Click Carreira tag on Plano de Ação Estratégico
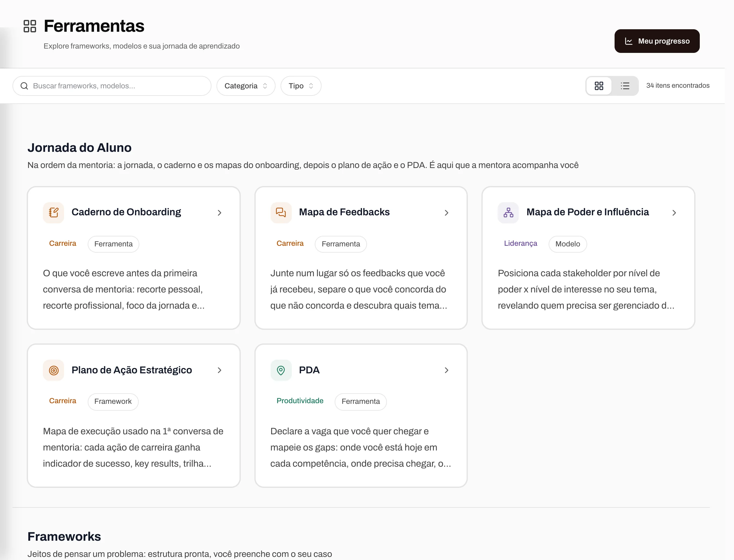734x560 pixels. pyautogui.click(x=63, y=401)
